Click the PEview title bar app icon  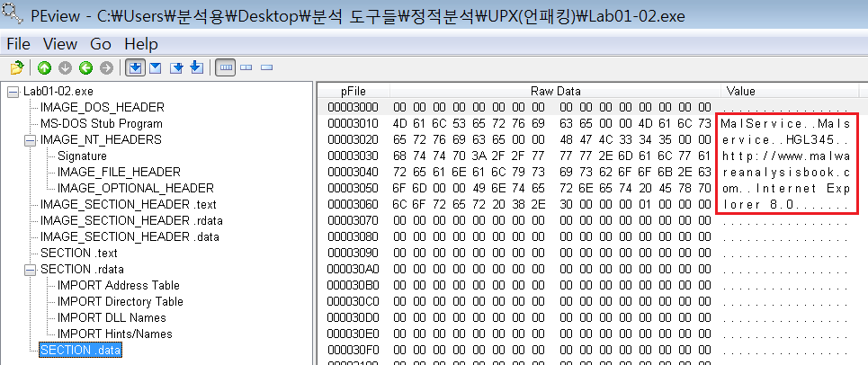pos(13,13)
